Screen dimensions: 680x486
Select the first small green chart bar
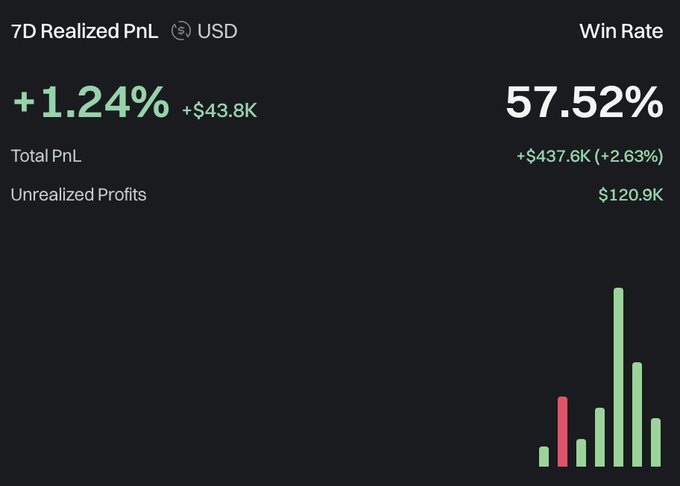click(544, 457)
